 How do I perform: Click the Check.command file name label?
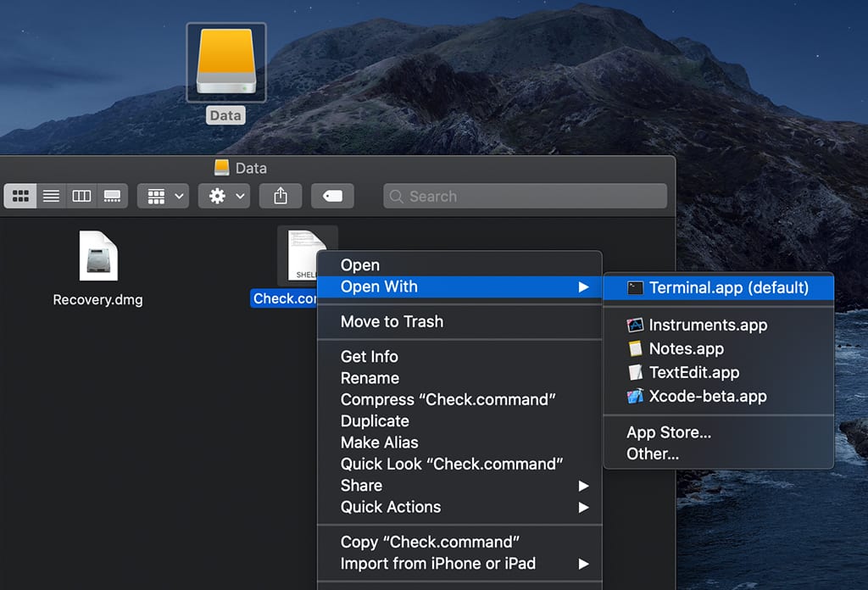pos(284,299)
